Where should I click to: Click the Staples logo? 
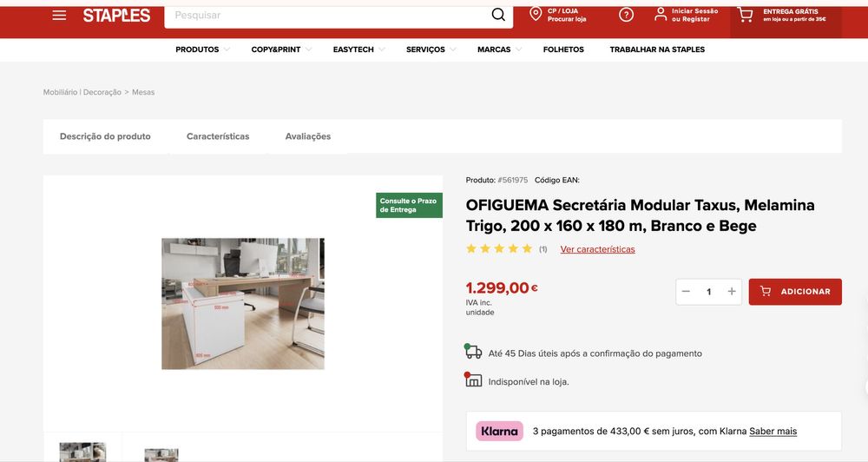[x=117, y=16]
